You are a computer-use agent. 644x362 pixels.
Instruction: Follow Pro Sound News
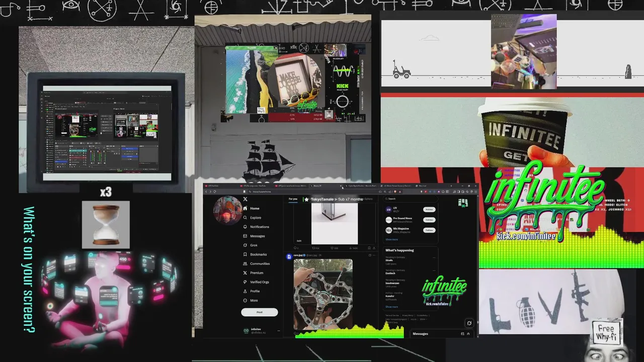[429, 220]
